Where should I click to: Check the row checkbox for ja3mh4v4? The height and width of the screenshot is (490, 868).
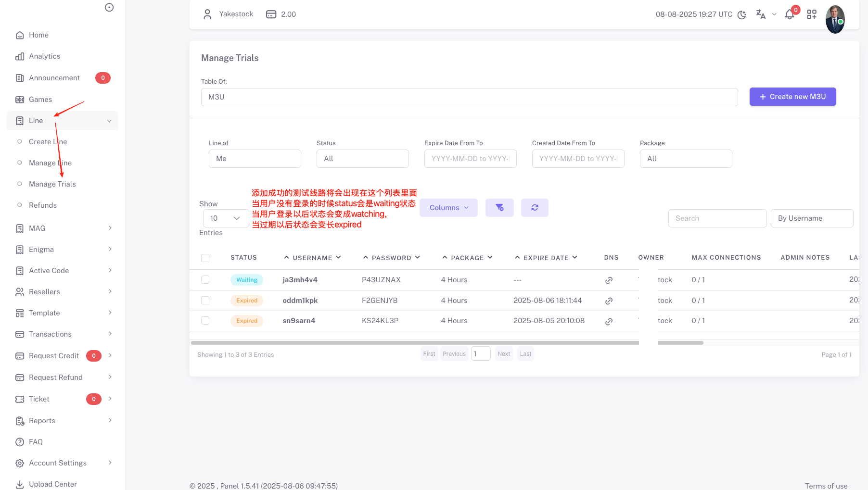pyautogui.click(x=205, y=280)
